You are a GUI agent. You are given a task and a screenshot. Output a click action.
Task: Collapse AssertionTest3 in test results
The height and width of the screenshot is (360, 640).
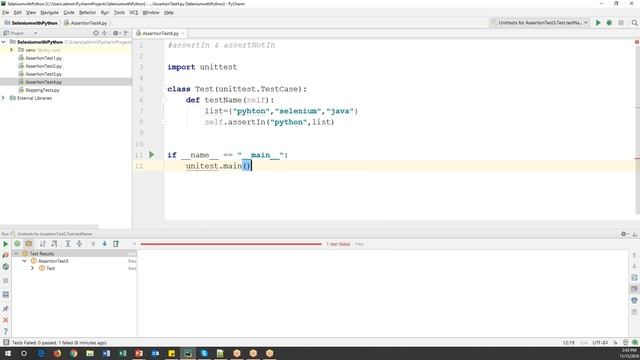tap(24, 261)
